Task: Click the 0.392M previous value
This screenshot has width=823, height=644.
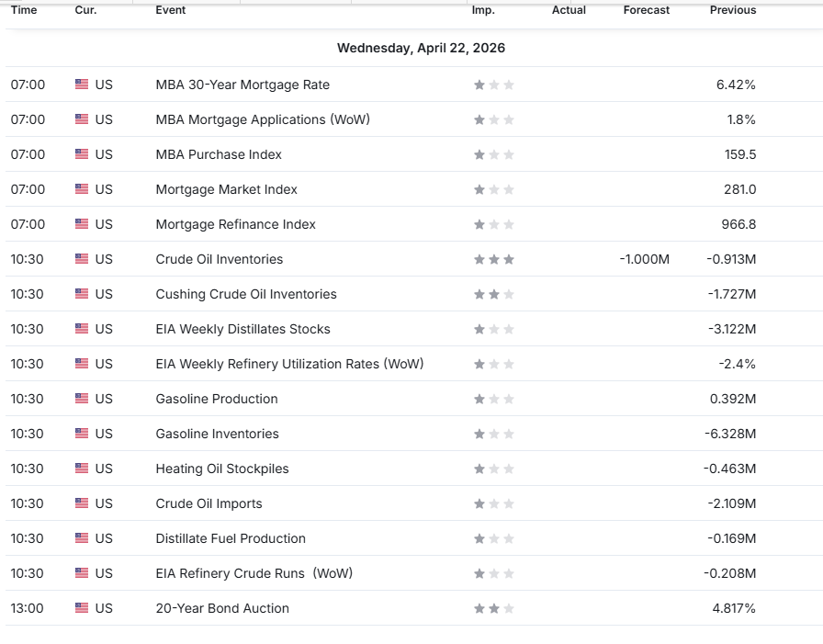Action: [733, 399]
